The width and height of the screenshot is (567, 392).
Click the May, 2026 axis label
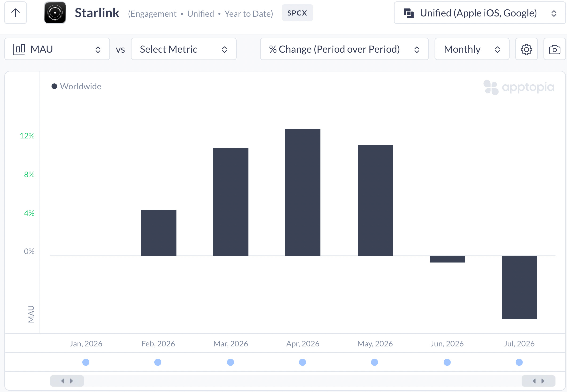(375, 344)
